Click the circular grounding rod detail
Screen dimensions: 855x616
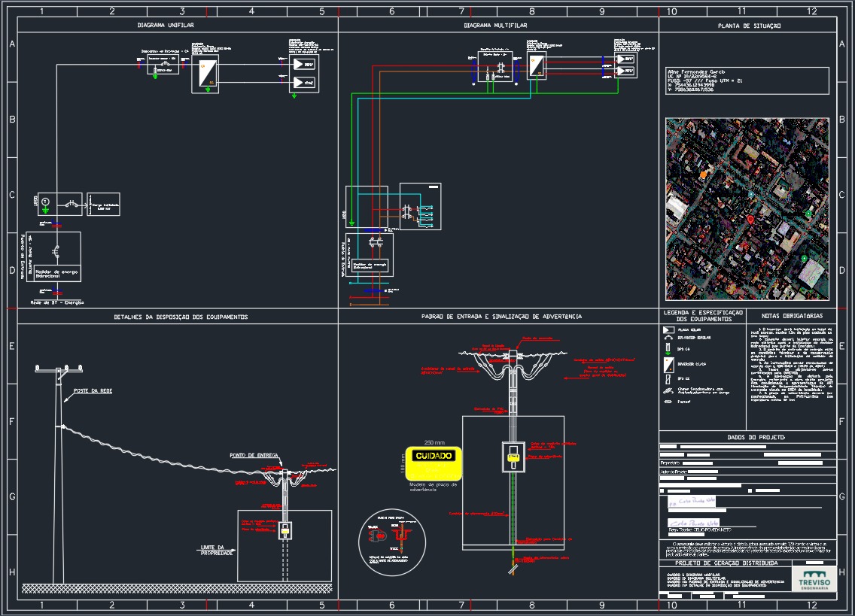[x=391, y=542]
